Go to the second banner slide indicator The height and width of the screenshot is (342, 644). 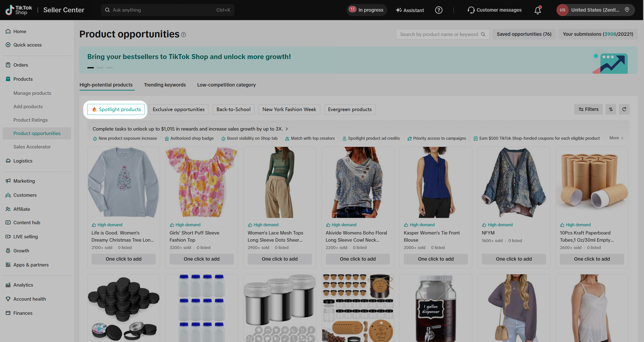tap(100, 68)
